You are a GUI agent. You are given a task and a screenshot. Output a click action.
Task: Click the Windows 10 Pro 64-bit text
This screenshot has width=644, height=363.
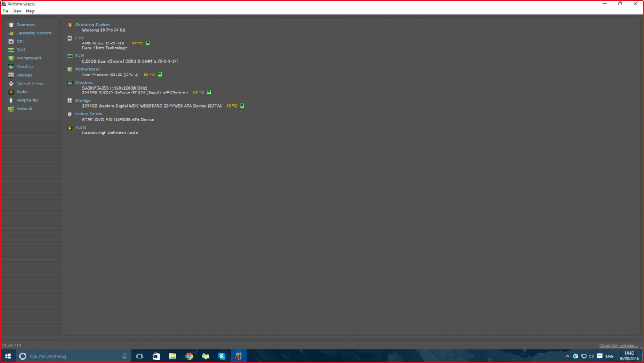click(x=104, y=30)
